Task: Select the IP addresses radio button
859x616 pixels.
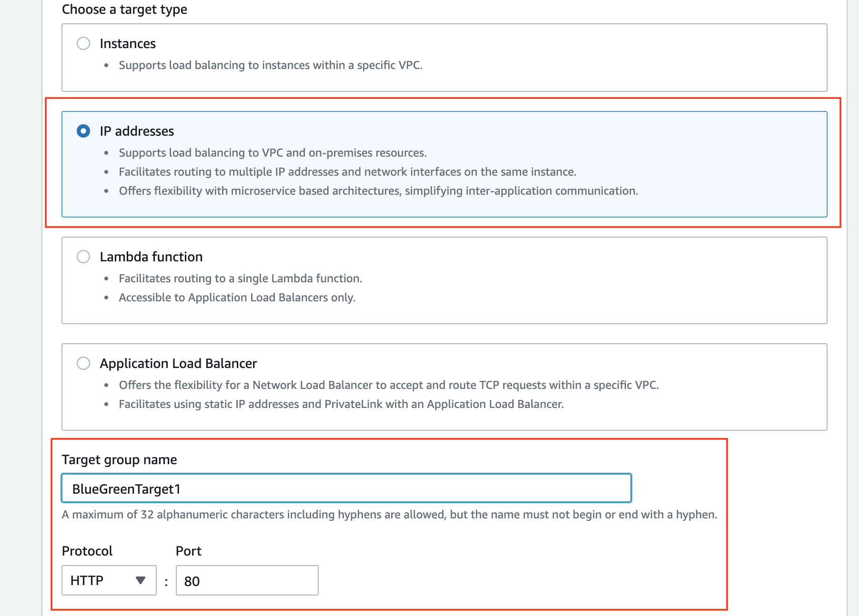Action: tap(84, 130)
